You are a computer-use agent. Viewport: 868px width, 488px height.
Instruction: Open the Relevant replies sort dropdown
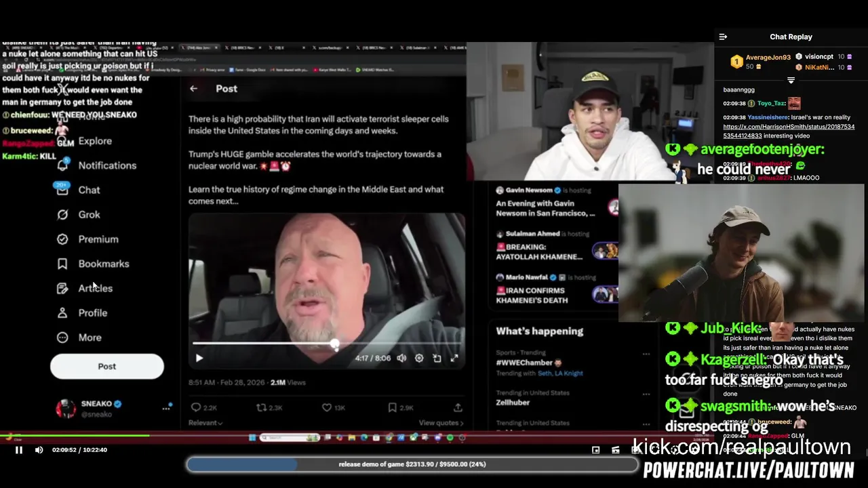(205, 423)
